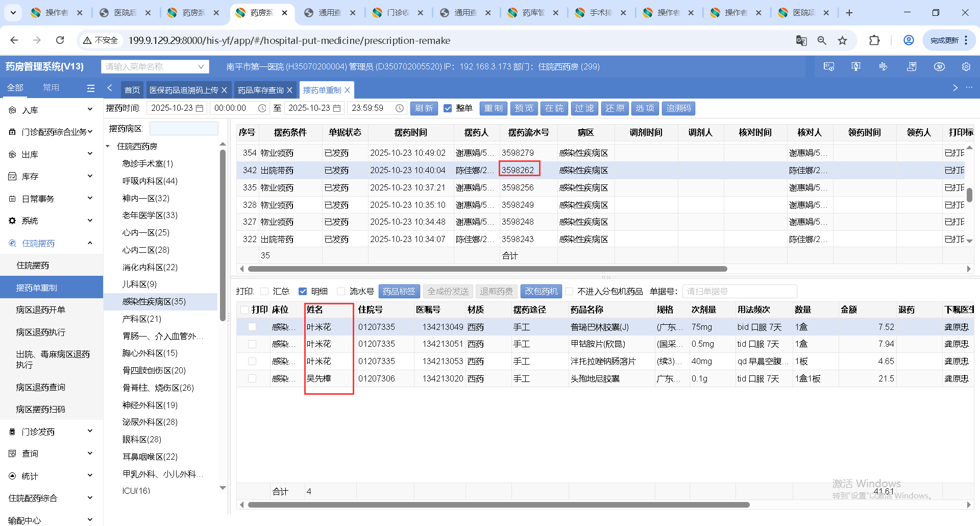Close the 药品库存查询 tab
The width and height of the screenshot is (980, 526).
[290, 90]
